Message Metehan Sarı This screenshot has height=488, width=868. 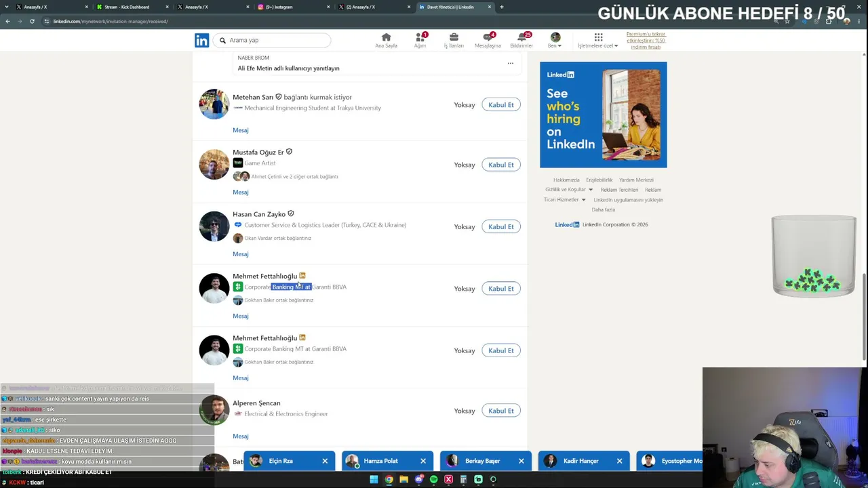241,130
